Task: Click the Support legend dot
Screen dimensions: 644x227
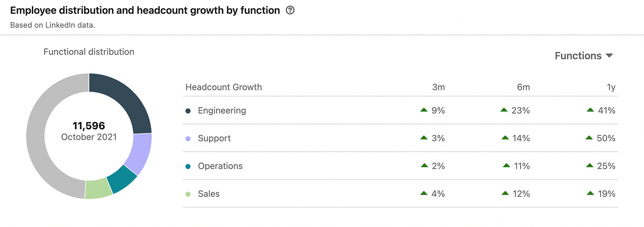Action: pos(188,139)
